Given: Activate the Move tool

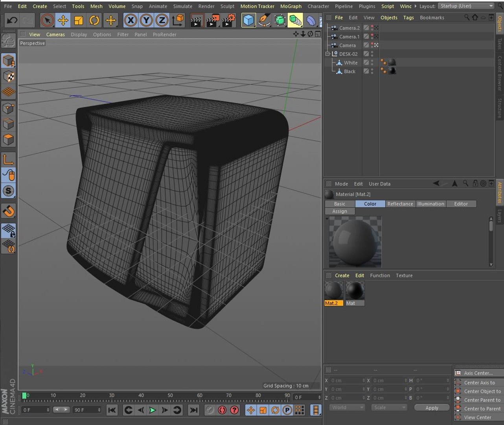Looking at the screenshot, I should pyautogui.click(x=63, y=20).
